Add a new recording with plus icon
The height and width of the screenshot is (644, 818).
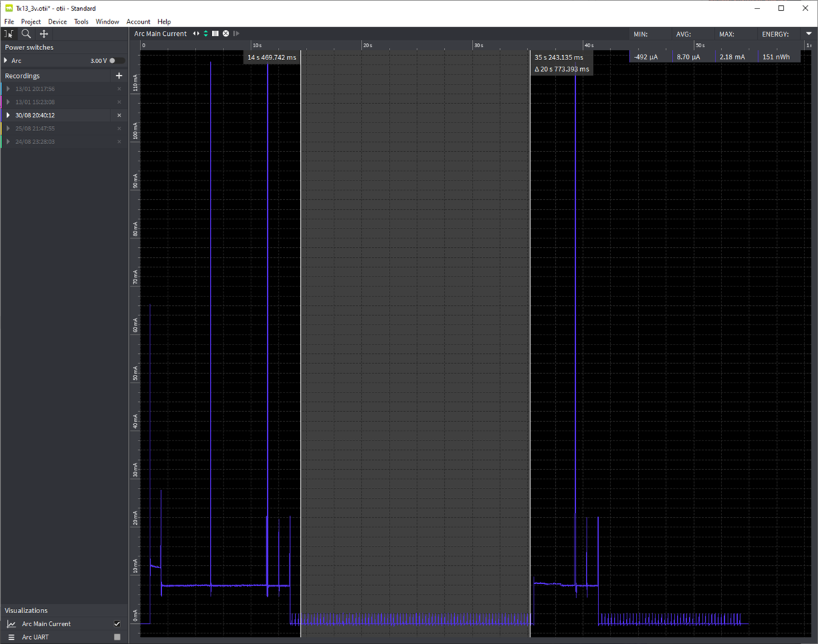tap(119, 76)
